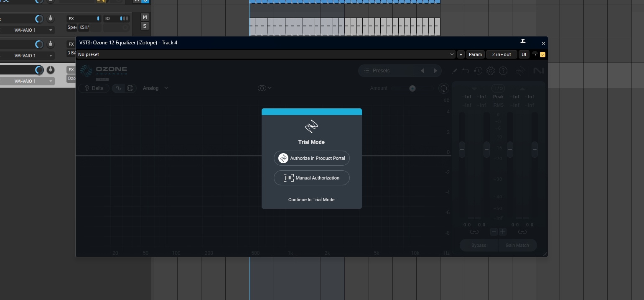Click the circular reset icon beside Amount
644x300 pixels.
coord(444,88)
